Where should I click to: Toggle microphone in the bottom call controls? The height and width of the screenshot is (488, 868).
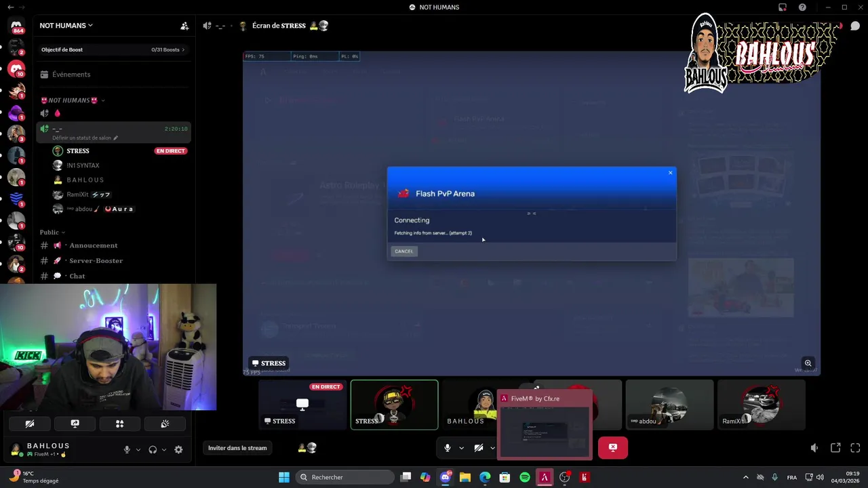(448, 448)
